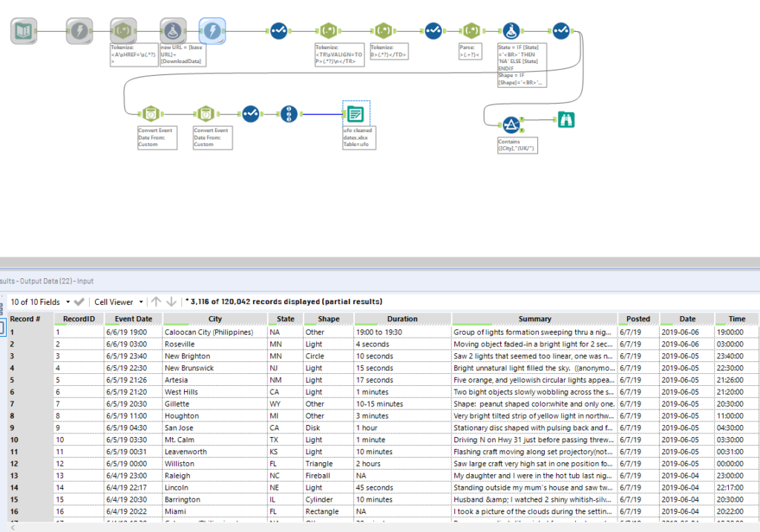Viewport: 760px width, 532px height.
Task: Click the Date column header
Action: click(687, 319)
